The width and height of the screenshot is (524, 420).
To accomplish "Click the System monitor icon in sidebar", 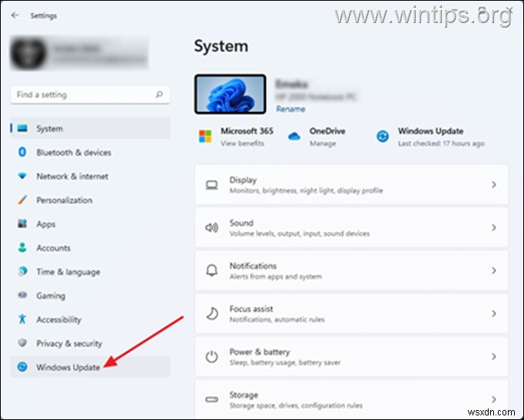I will pos(22,128).
